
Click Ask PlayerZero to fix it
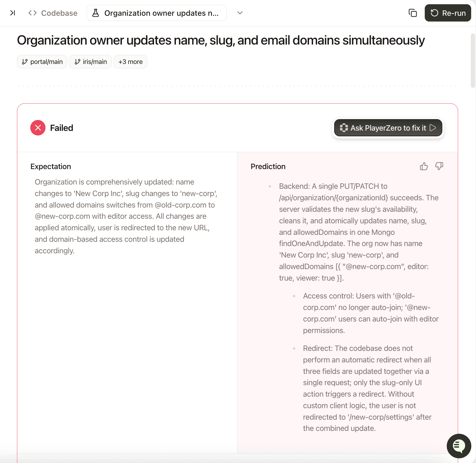[x=388, y=128]
